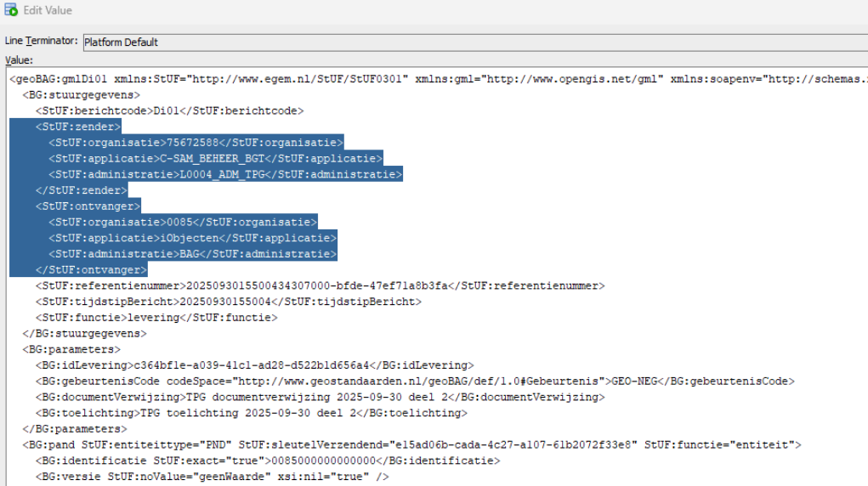
Task: Click the BG:identificatie 0085000000000000 line
Action: (x=268, y=461)
